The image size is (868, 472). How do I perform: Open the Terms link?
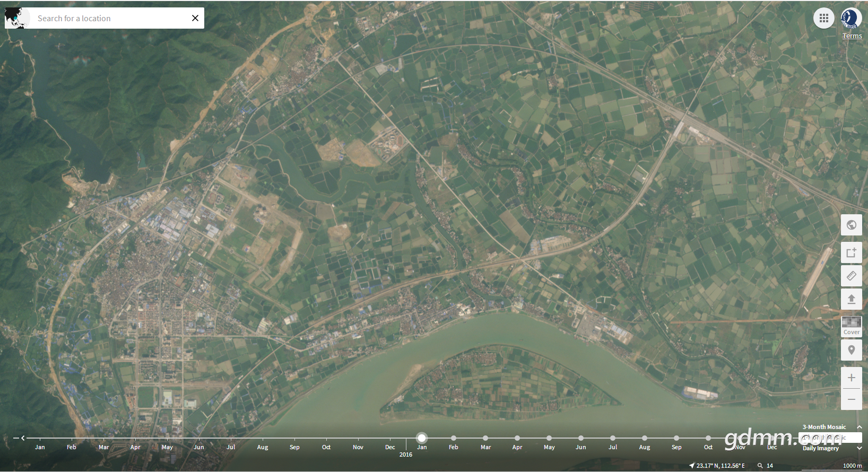(x=852, y=36)
